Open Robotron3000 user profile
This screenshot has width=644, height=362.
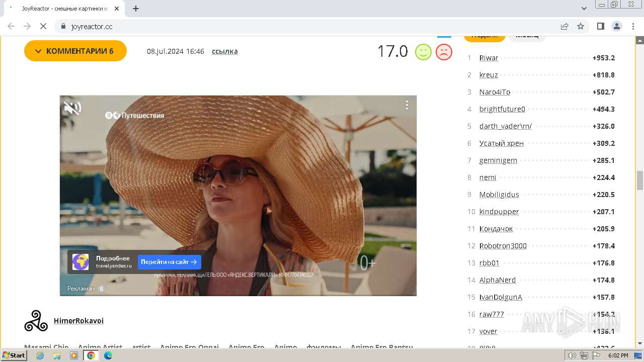click(503, 246)
